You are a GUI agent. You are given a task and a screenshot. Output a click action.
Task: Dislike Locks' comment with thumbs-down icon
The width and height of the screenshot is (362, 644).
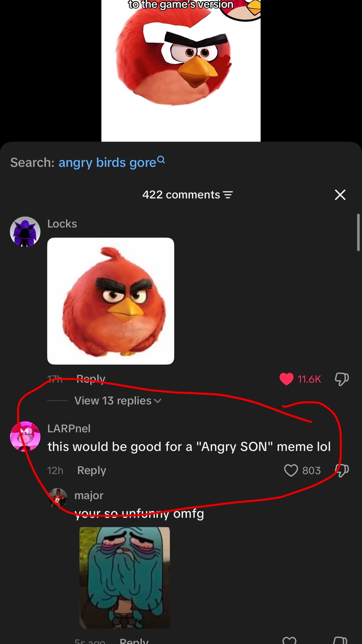point(342,379)
